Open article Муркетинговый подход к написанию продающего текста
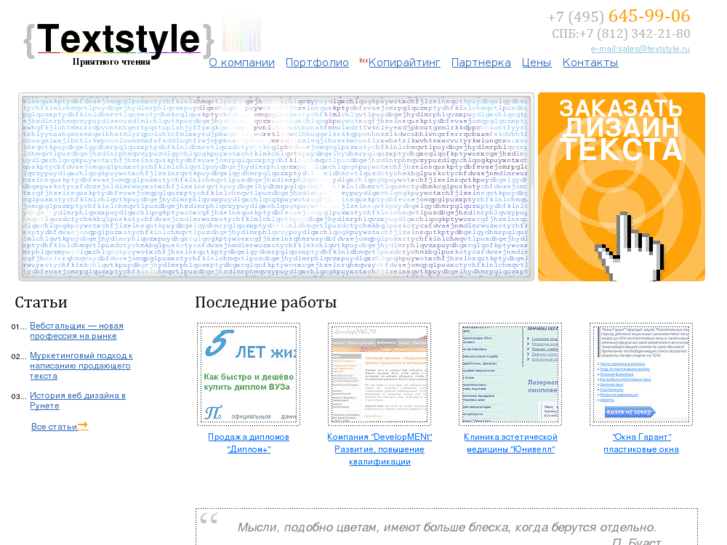This screenshot has width=727, height=545. tap(81, 365)
